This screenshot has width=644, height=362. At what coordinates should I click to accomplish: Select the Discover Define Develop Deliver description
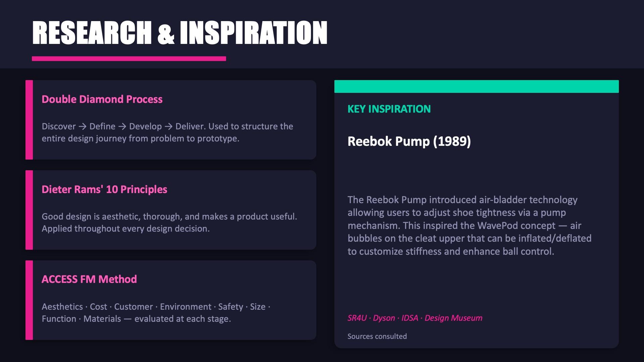coord(167,132)
